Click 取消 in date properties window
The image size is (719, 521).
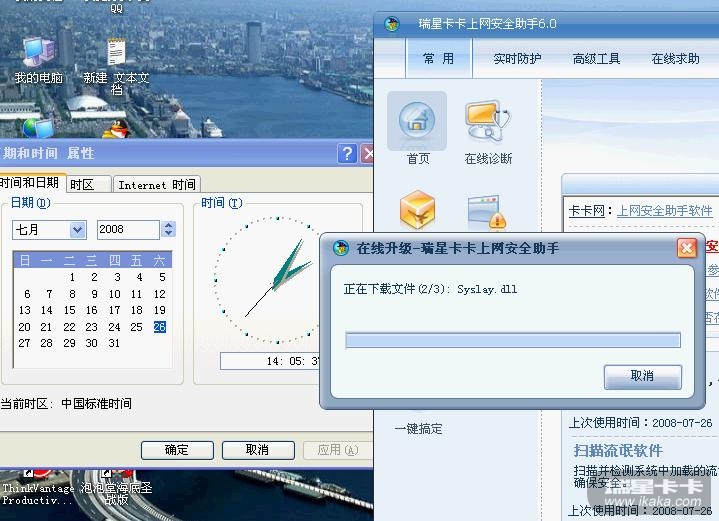coord(258,450)
